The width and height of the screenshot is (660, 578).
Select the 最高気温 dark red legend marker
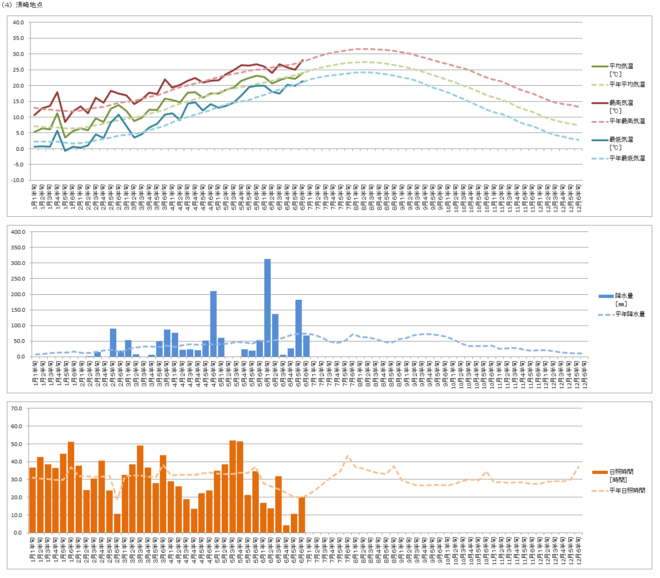(600, 103)
